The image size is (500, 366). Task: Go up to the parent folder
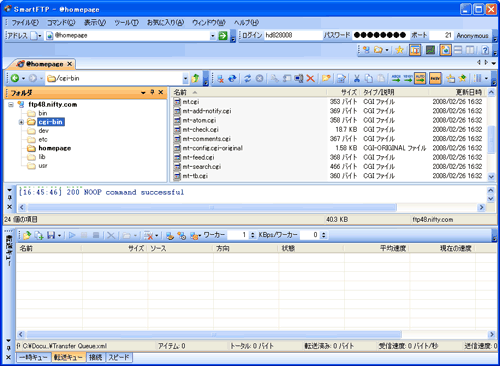coord(195,78)
